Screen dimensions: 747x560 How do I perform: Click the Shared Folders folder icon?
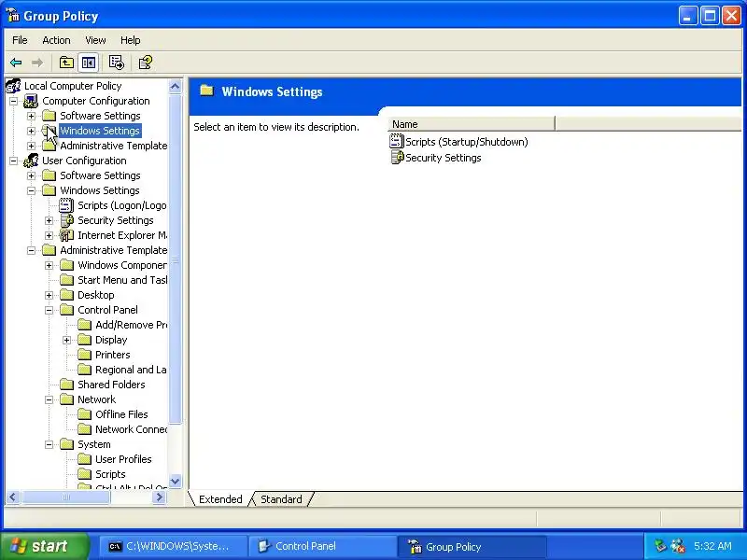pyautogui.click(x=66, y=385)
